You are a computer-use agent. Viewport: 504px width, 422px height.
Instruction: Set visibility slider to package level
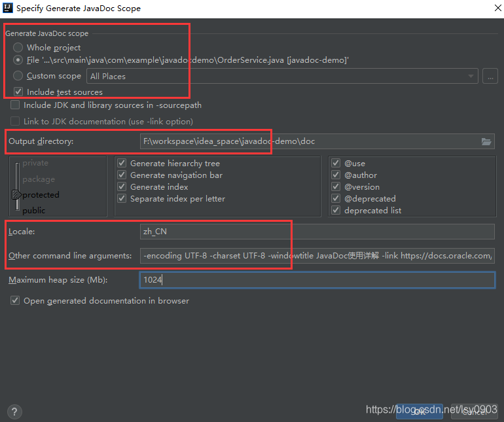(39, 179)
